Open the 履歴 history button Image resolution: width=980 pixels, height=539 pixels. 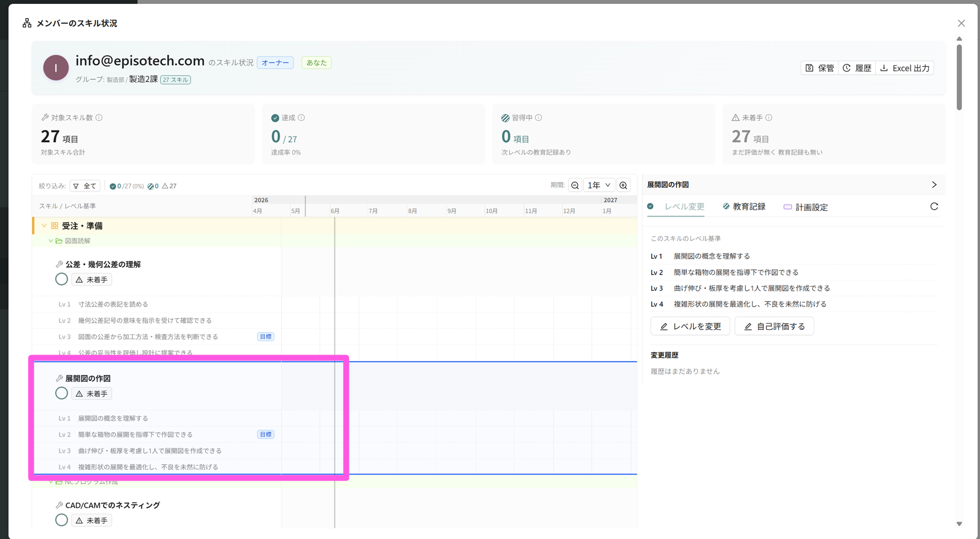pyautogui.click(x=857, y=68)
